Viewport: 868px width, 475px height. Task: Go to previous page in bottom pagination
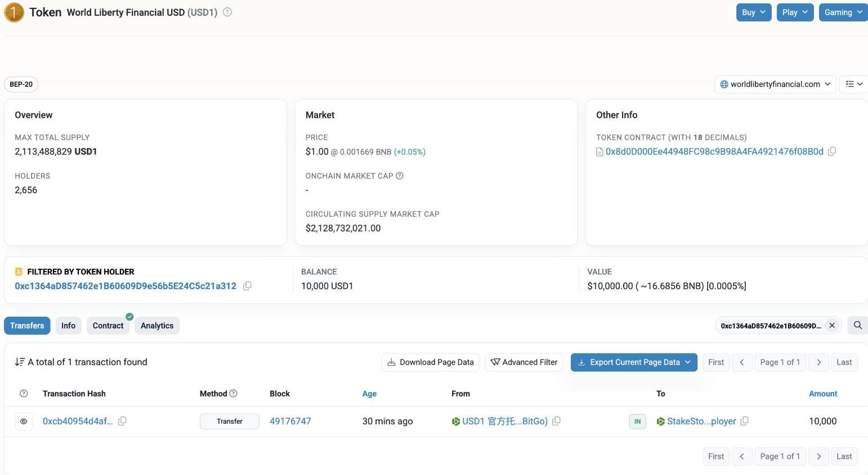point(742,456)
